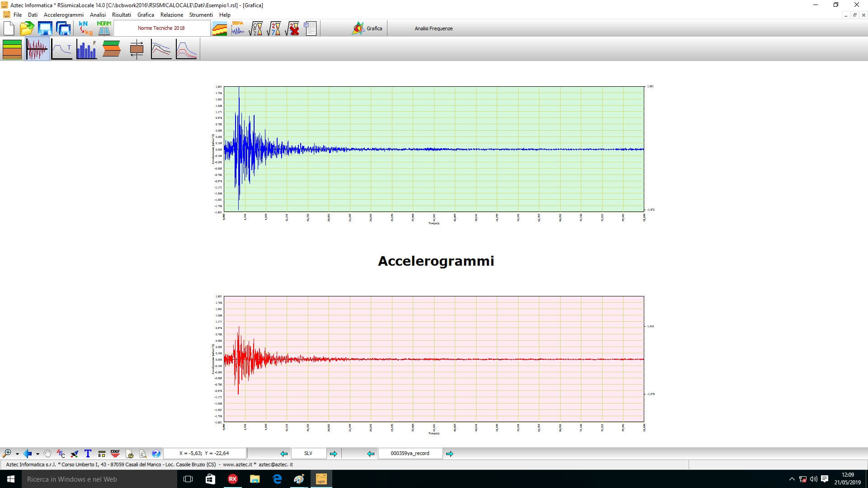Show the frequency bar chart icon

pos(87,49)
